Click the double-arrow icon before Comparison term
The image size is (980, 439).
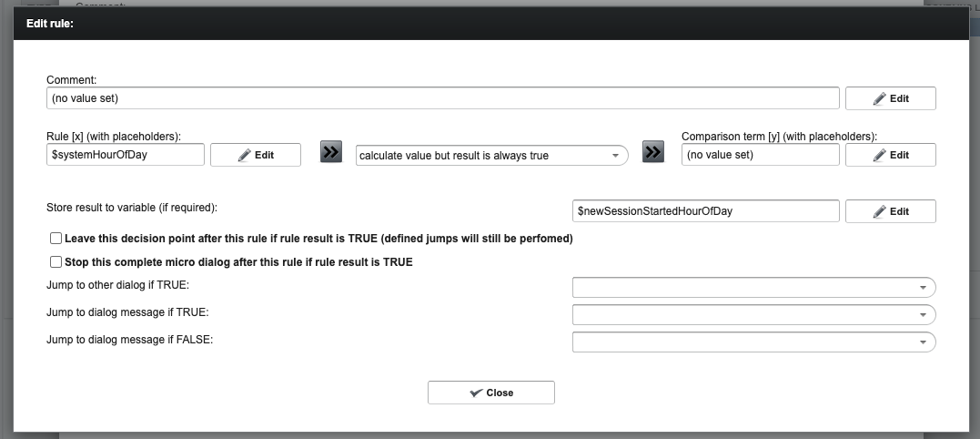click(653, 153)
